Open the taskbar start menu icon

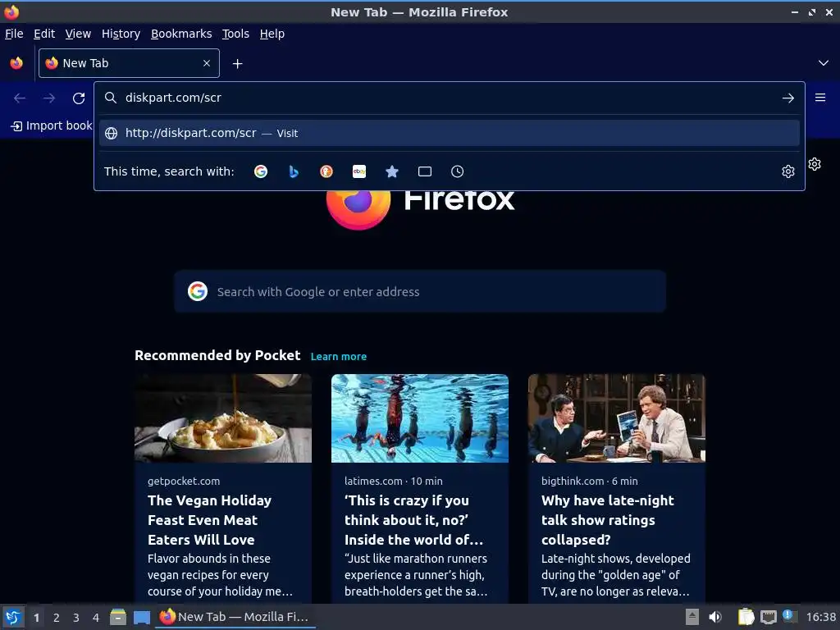coord(13,617)
